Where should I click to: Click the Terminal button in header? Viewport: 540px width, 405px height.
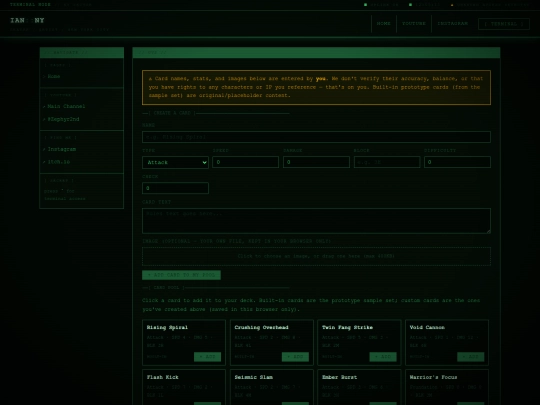(x=504, y=24)
